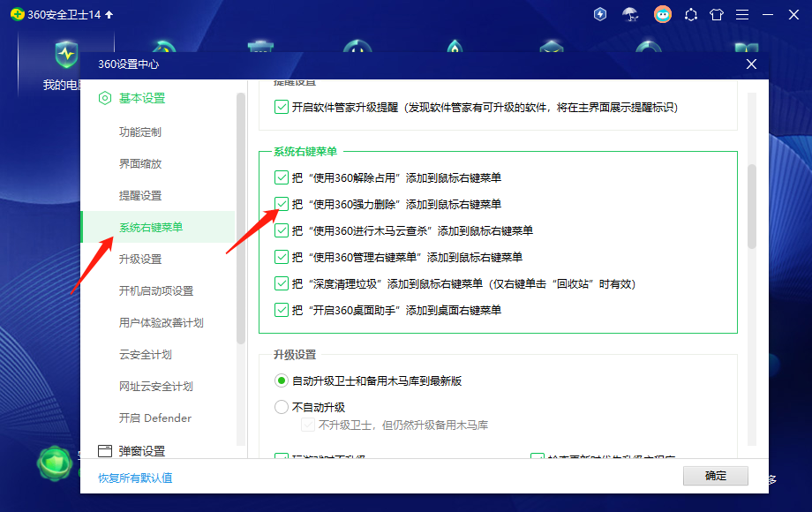The height and width of the screenshot is (512, 812).
Task: Click 恢复所有默认值 link
Action: [x=135, y=478]
